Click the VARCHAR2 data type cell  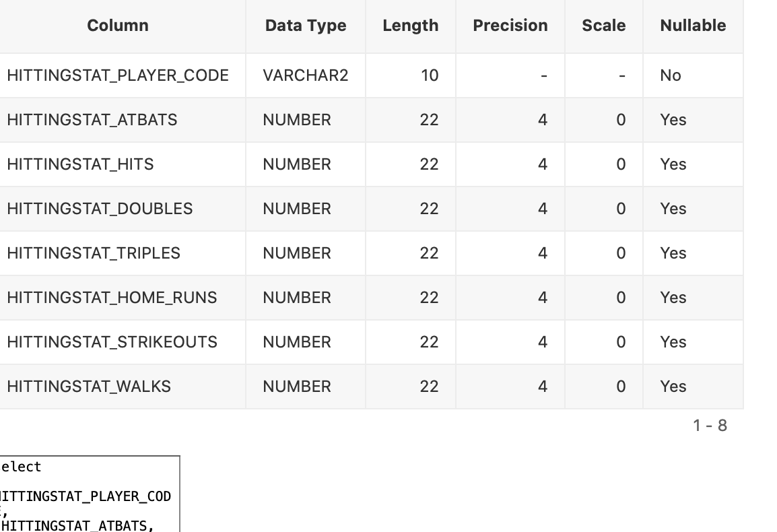coord(305,75)
